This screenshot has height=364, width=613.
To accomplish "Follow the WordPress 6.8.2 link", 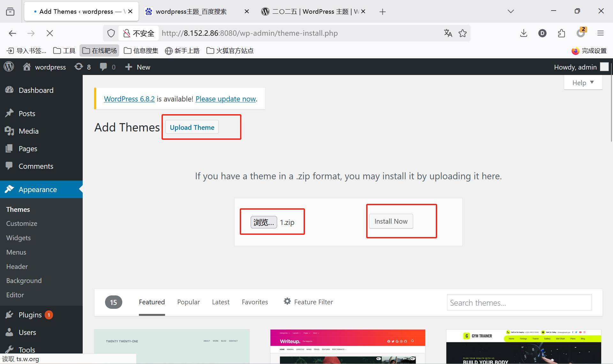I will click(129, 99).
